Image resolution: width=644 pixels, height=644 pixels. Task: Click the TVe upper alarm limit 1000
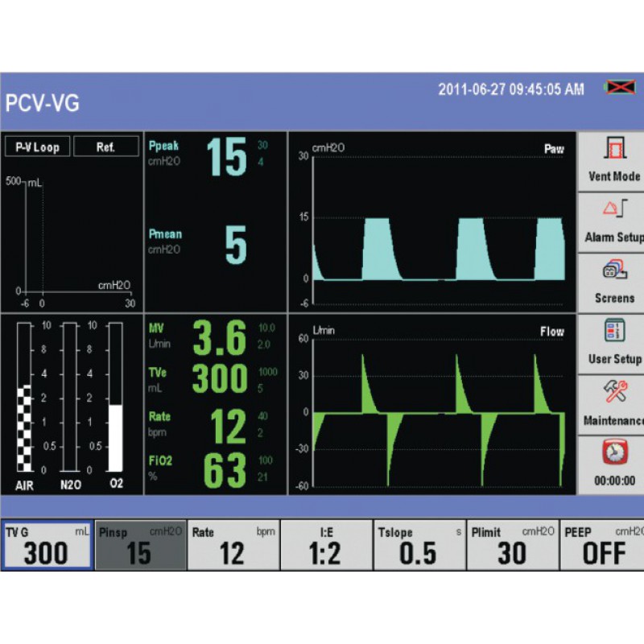268,372
